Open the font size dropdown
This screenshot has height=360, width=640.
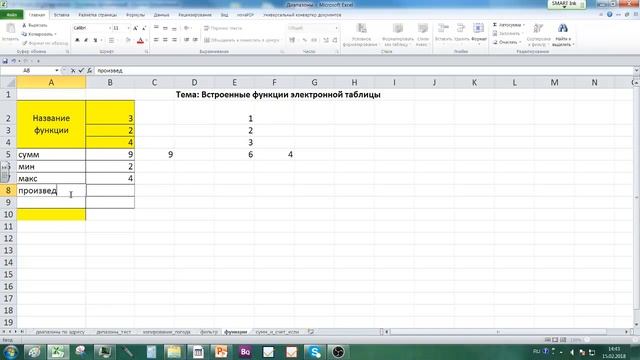(x=128, y=28)
